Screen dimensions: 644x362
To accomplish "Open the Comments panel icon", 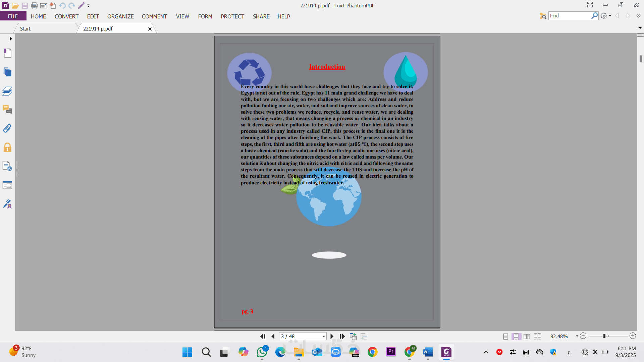I will [x=7, y=110].
